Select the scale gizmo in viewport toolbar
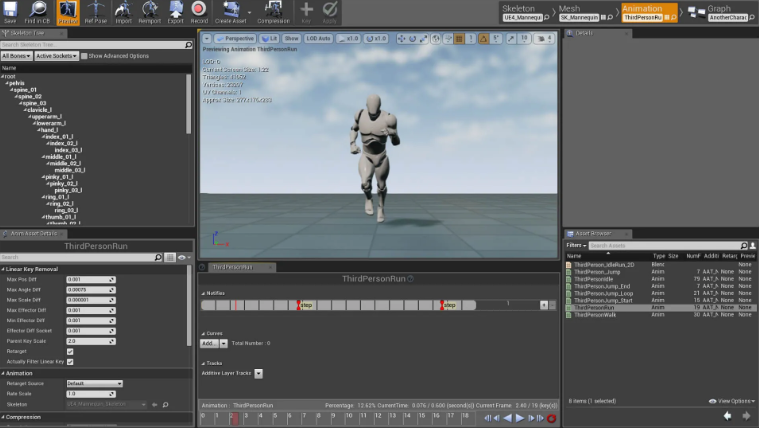Screen dimensions: 759x428 (423, 38)
